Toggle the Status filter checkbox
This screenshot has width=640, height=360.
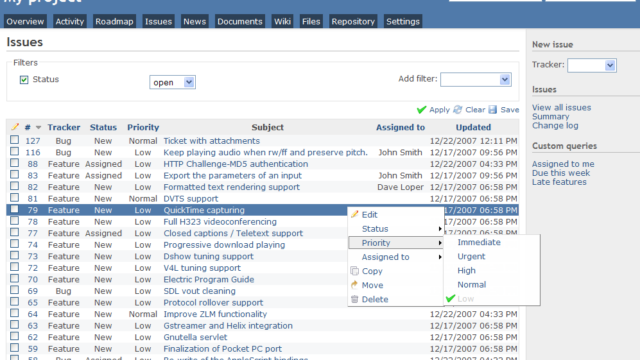(24, 80)
